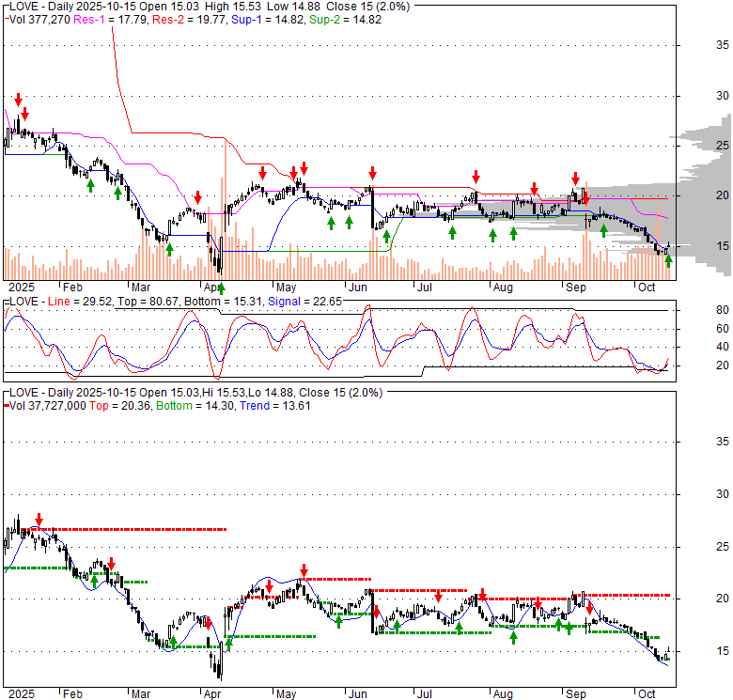Click the green buy arrow in October on top chart

point(668,261)
